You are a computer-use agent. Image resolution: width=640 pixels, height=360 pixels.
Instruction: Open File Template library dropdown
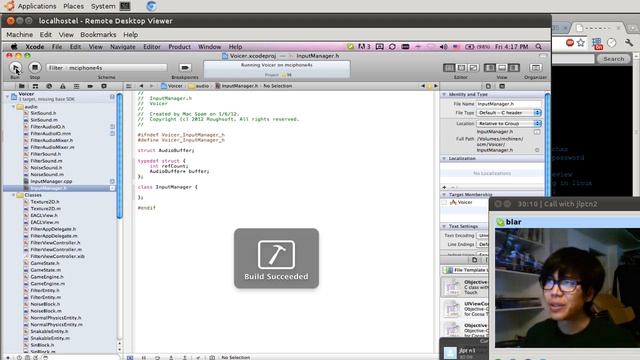point(465,270)
